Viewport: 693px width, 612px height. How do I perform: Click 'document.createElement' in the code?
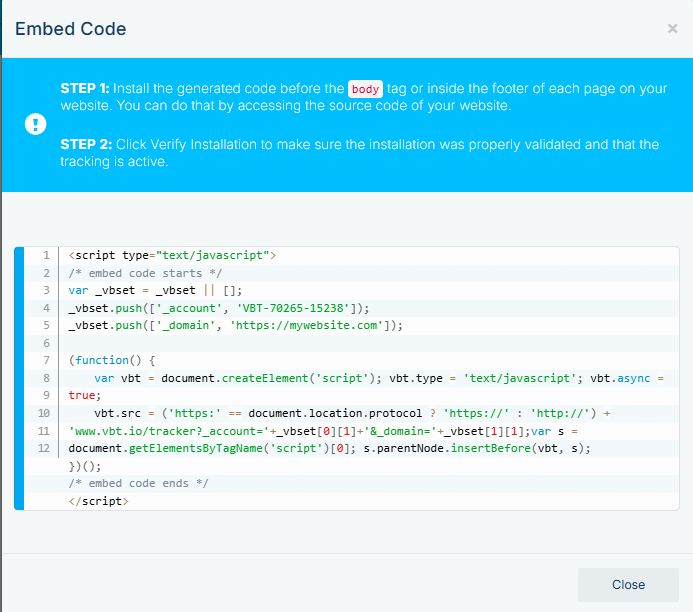tap(234, 378)
